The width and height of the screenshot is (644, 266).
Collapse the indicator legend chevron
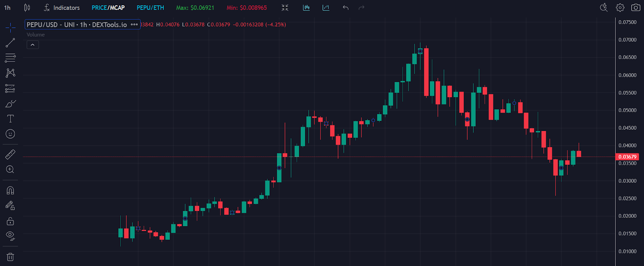point(33,45)
